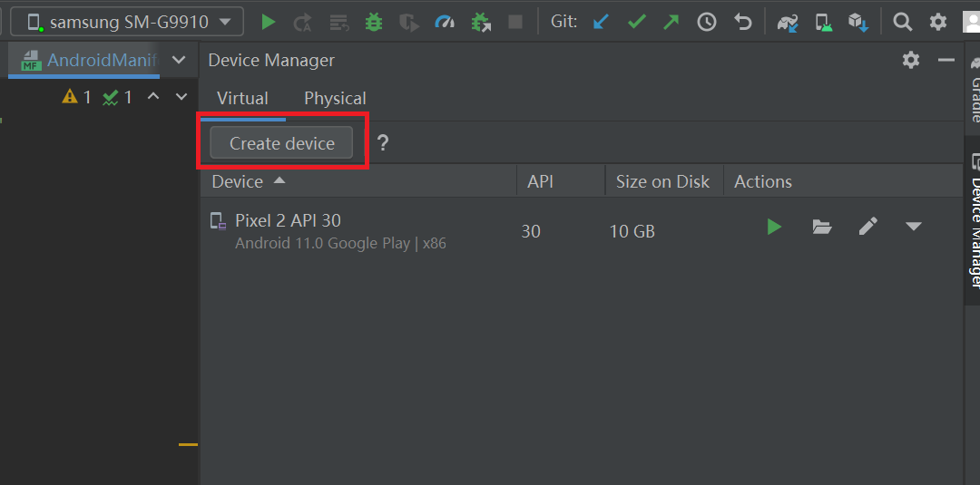Open Pixel 2 AVD folder on disk
Image resolution: width=980 pixels, height=485 pixels.
click(x=822, y=227)
